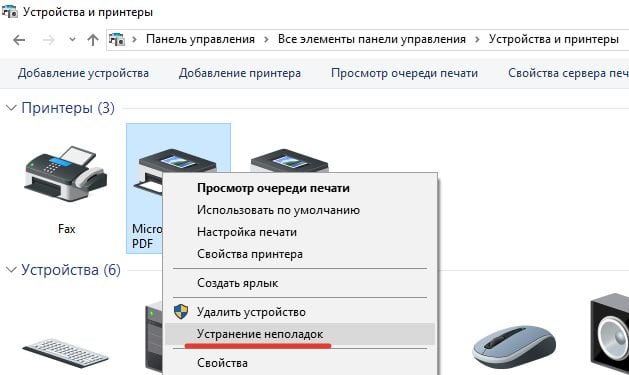Expand chevron after Панель управления
Image resolution: width=629 pixels, height=375 pixels.
point(266,39)
